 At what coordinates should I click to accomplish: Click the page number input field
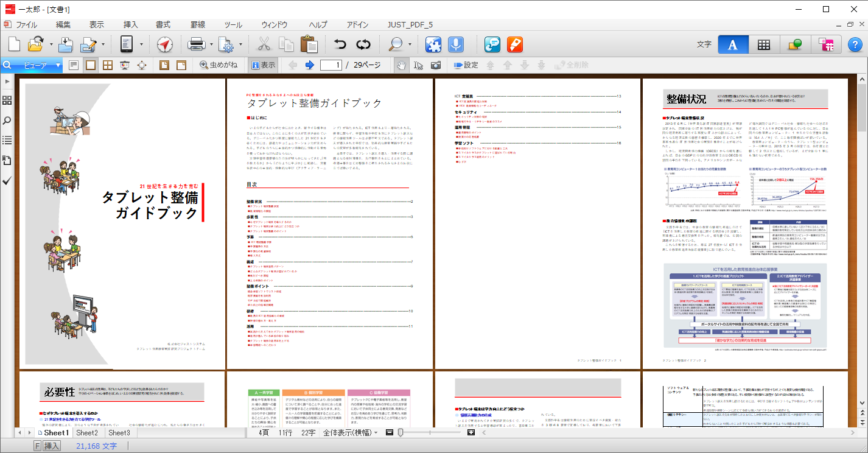pos(331,65)
